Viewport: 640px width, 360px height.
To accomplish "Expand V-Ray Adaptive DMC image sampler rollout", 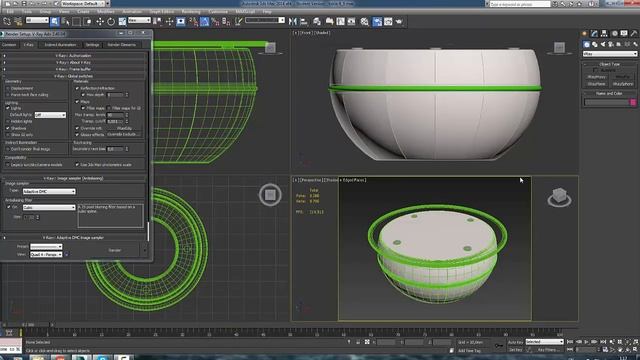I will pyautogui.click(x=73, y=238).
